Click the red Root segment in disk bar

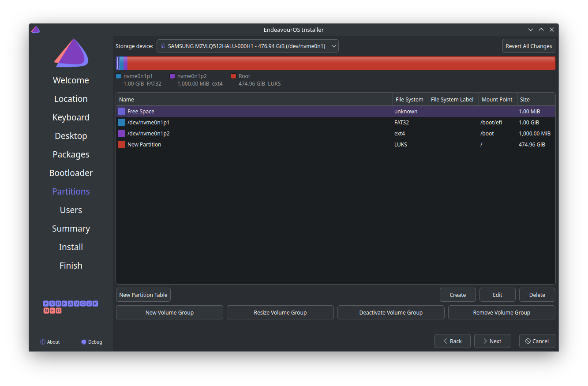point(341,63)
